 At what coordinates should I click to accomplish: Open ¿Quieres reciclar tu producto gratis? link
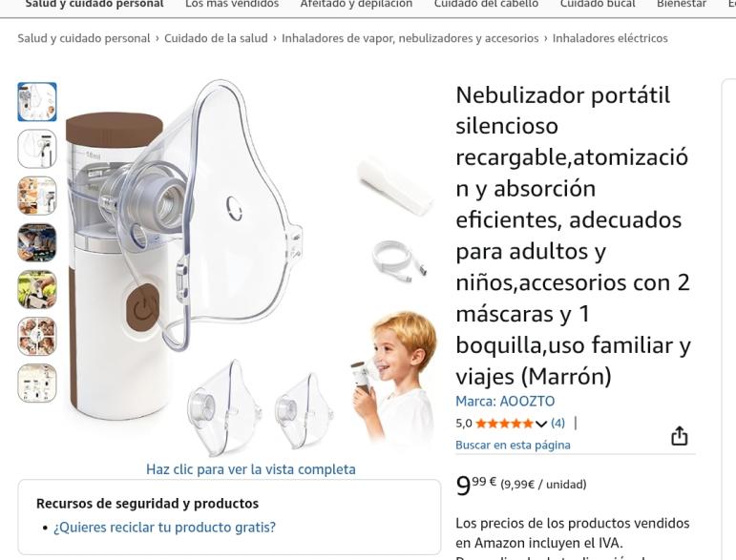point(164,528)
